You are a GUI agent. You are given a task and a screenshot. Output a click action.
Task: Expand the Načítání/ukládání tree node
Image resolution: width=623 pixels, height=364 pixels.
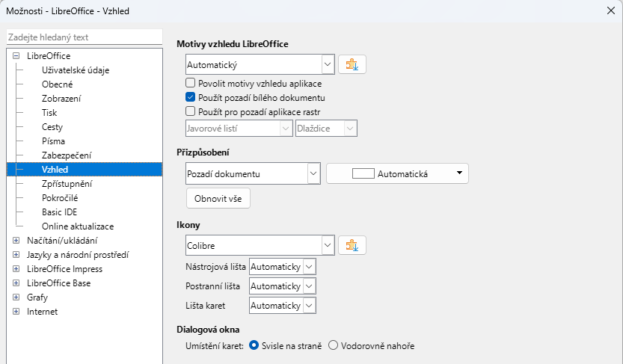coord(16,240)
